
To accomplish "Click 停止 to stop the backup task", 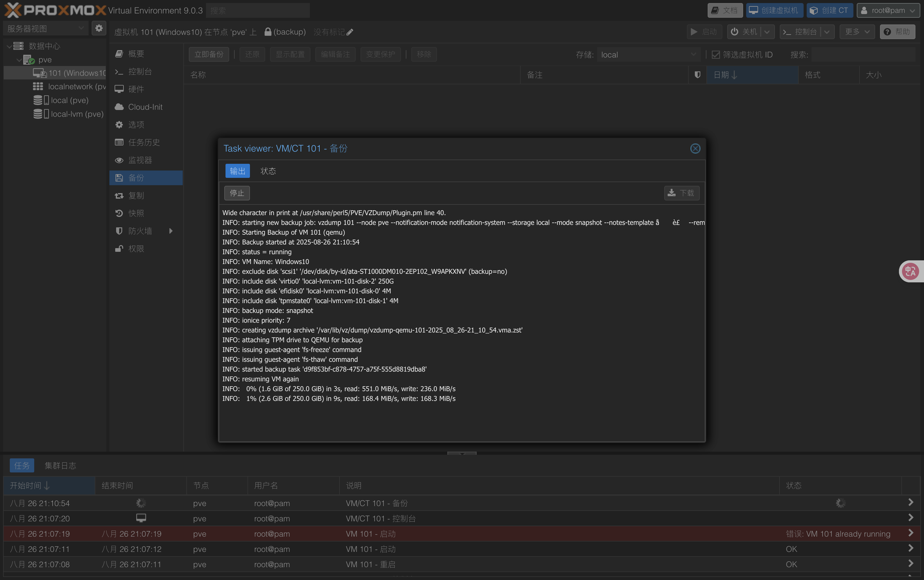I will (x=237, y=193).
